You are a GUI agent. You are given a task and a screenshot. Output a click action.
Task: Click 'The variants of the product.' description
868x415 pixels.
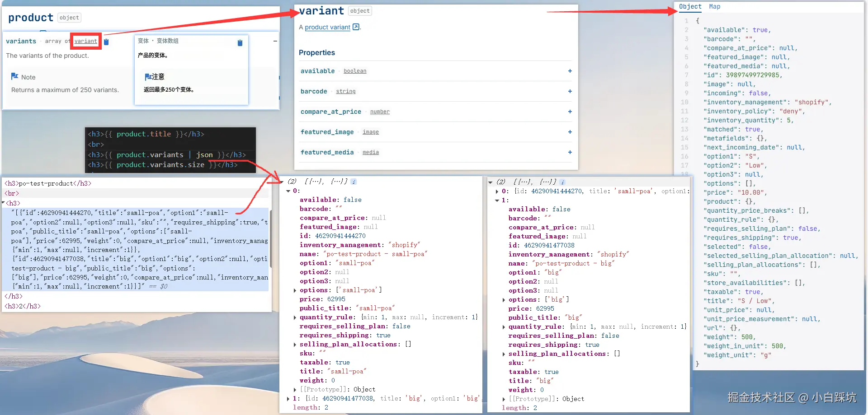(47, 56)
